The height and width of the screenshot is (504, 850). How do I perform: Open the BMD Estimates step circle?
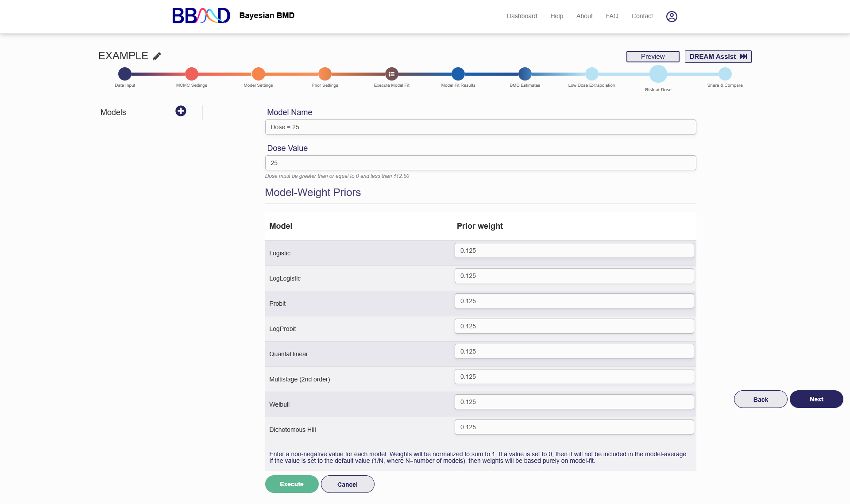525,74
